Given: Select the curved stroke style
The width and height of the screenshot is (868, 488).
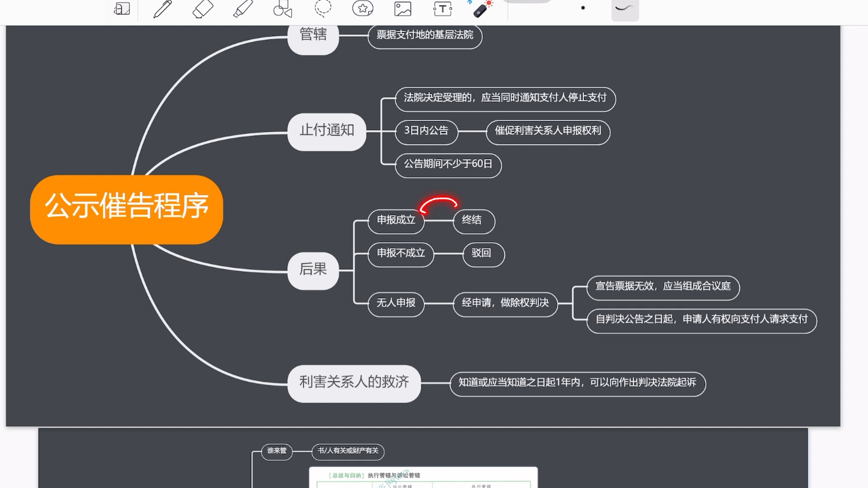Looking at the screenshot, I should point(625,8).
